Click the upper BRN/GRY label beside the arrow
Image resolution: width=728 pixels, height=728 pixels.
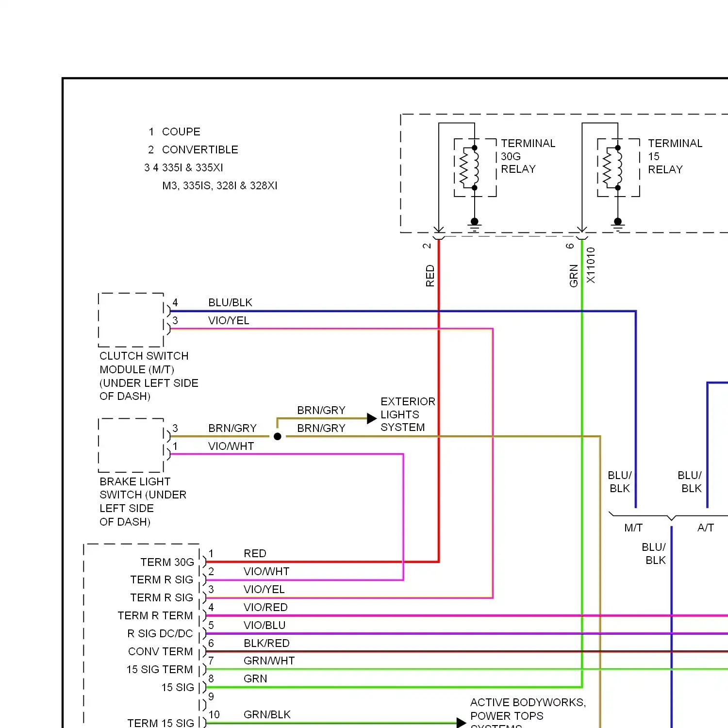pyautogui.click(x=321, y=410)
